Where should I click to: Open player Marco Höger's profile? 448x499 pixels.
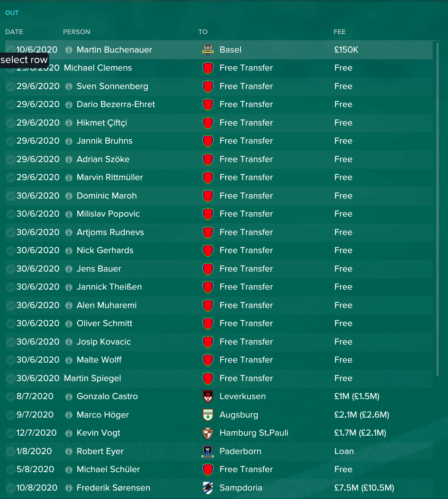pyautogui.click(x=103, y=415)
